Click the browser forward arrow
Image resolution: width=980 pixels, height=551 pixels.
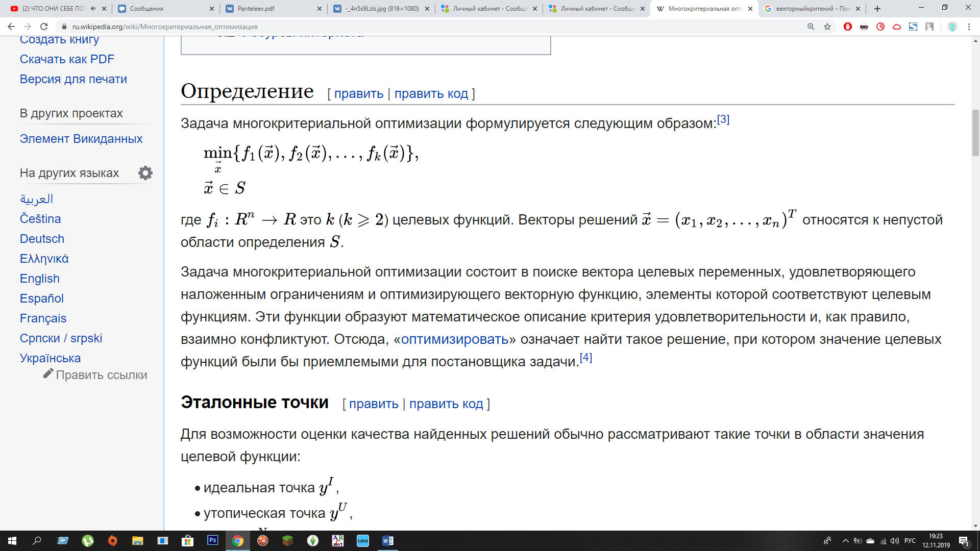pos(28,27)
